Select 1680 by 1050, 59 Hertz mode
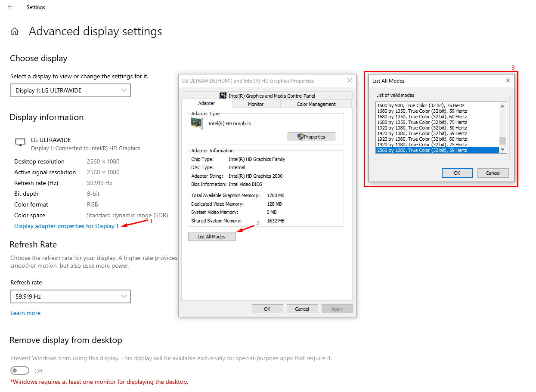 [437, 111]
